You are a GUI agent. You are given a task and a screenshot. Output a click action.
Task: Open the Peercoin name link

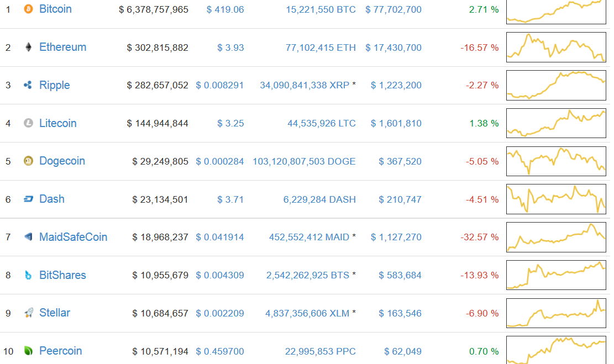(60, 351)
